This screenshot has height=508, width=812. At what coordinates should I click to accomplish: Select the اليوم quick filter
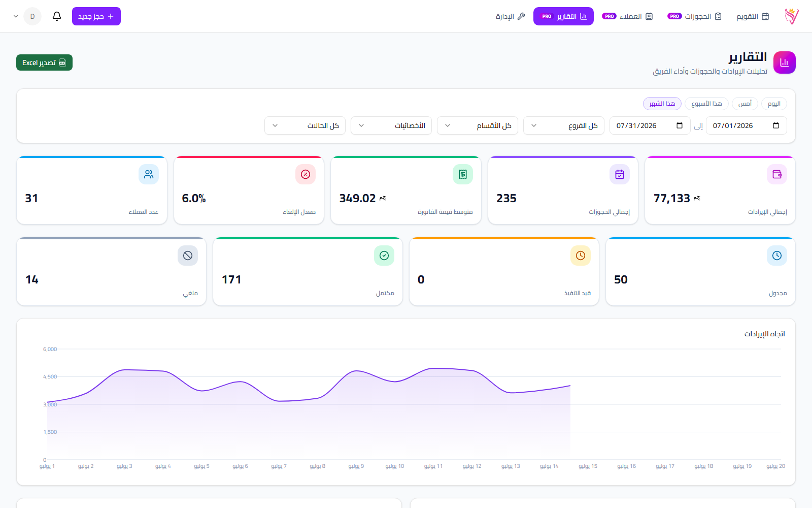774,104
